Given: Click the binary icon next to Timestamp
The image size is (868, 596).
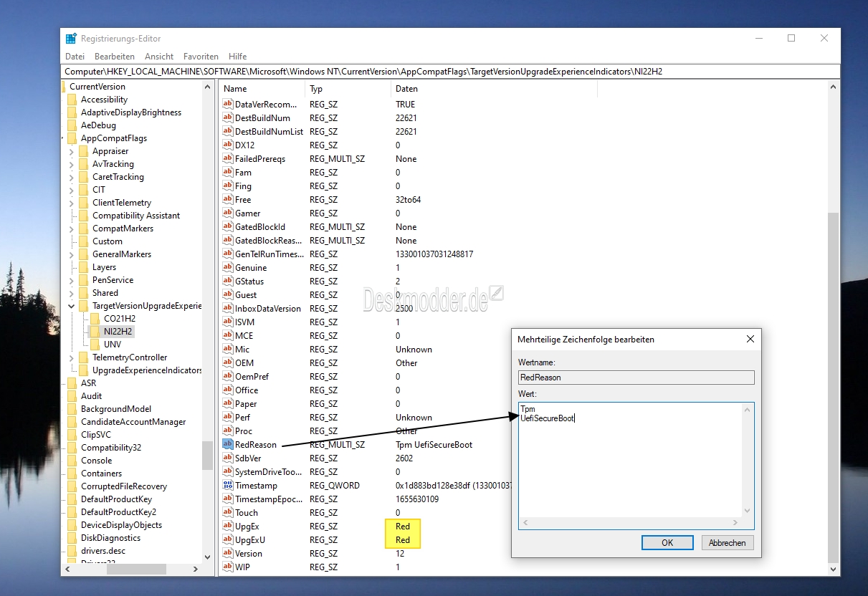Looking at the screenshot, I should 228,485.
